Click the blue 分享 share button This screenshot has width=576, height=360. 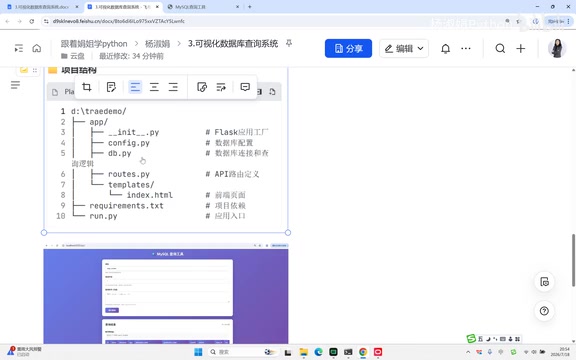348,48
